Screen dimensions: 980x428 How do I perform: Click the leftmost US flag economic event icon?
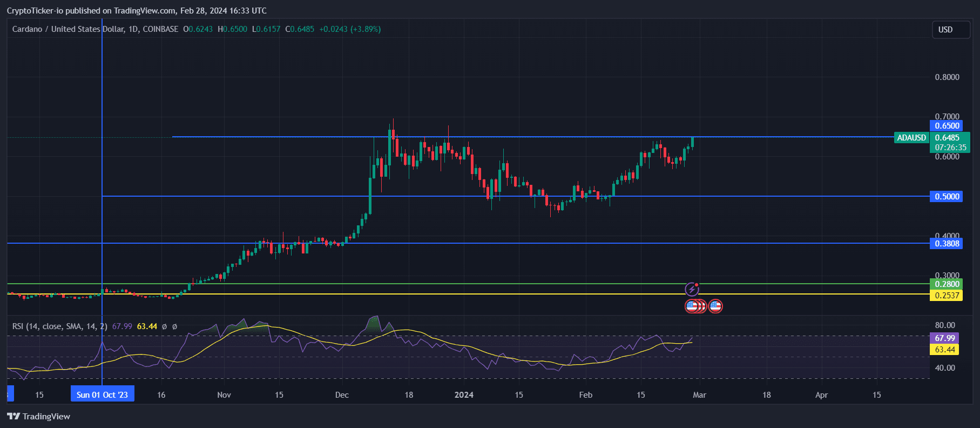691,306
